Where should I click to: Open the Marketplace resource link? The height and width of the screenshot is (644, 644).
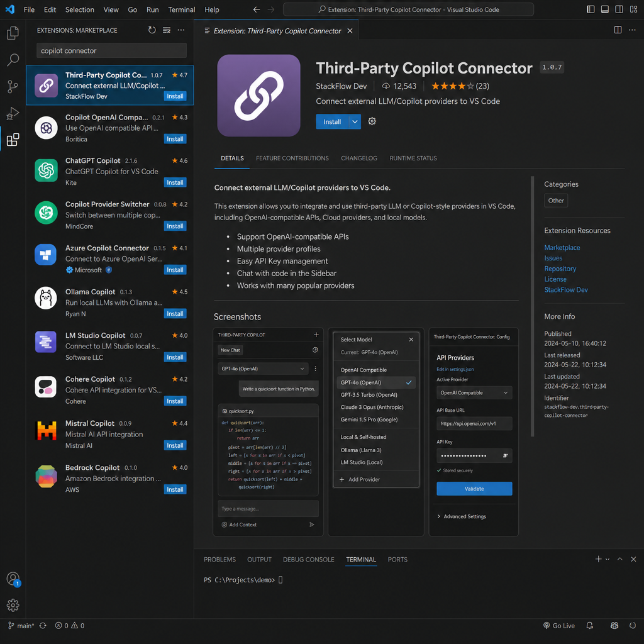click(x=562, y=247)
